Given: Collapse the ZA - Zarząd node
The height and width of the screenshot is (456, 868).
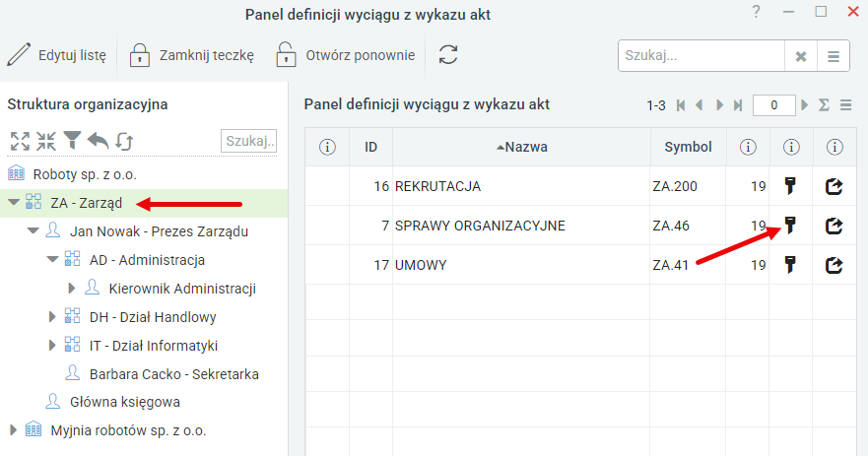Looking at the screenshot, I should click(14, 203).
